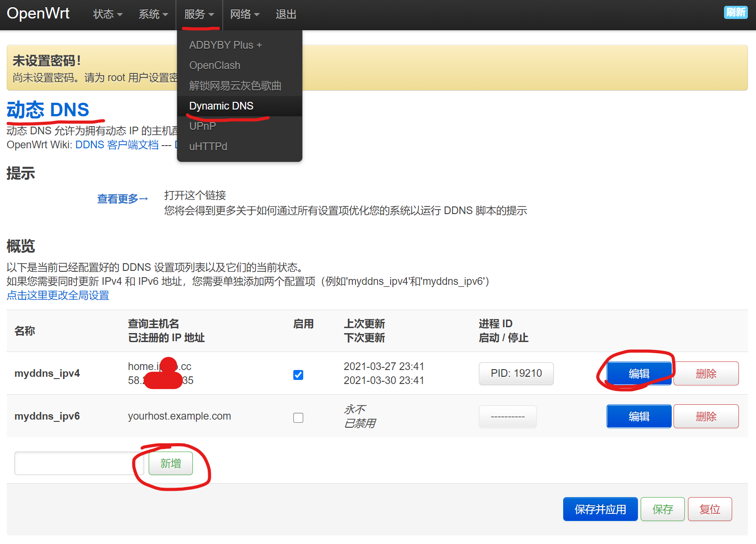Image resolution: width=756 pixels, height=544 pixels.
Task: Click the 进程 ID column header
Action: tap(496, 324)
